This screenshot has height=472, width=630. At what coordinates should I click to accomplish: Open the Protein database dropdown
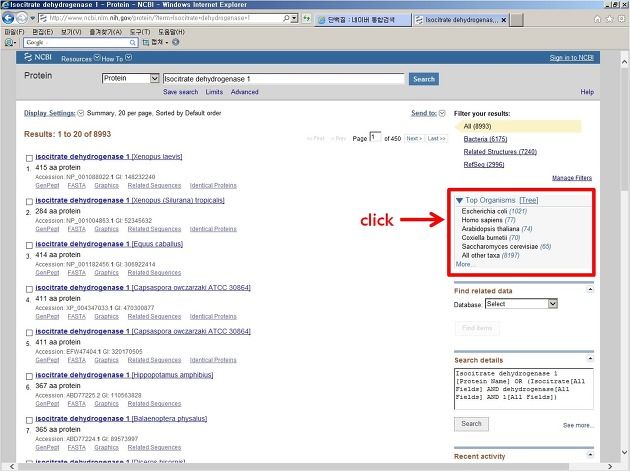[131, 78]
